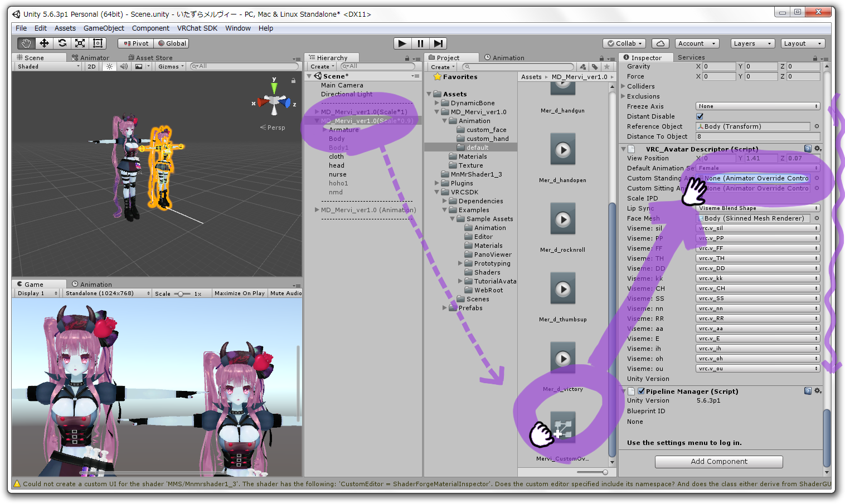Image resolution: width=845 pixels, height=504 pixels.
Task: Switch to the Services tab
Action: tap(691, 57)
